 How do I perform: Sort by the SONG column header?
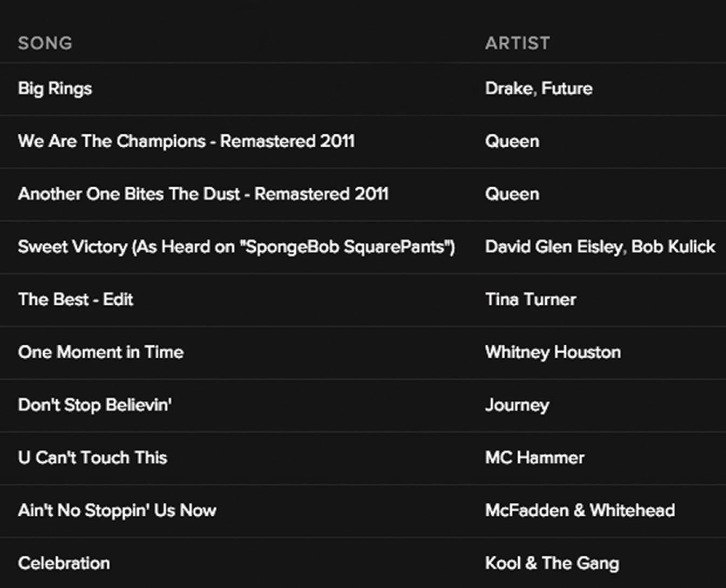point(45,43)
